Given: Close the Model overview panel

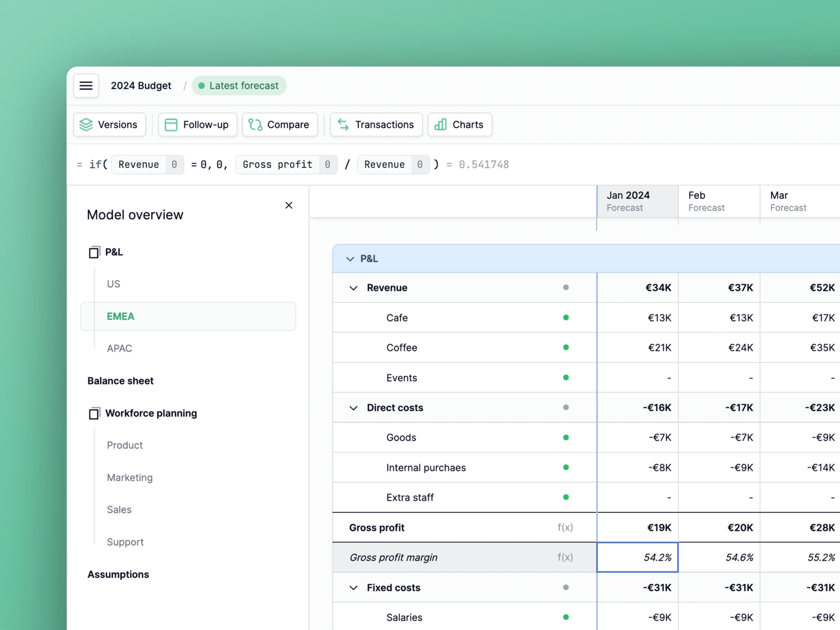Looking at the screenshot, I should pyautogui.click(x=289, y=205).
